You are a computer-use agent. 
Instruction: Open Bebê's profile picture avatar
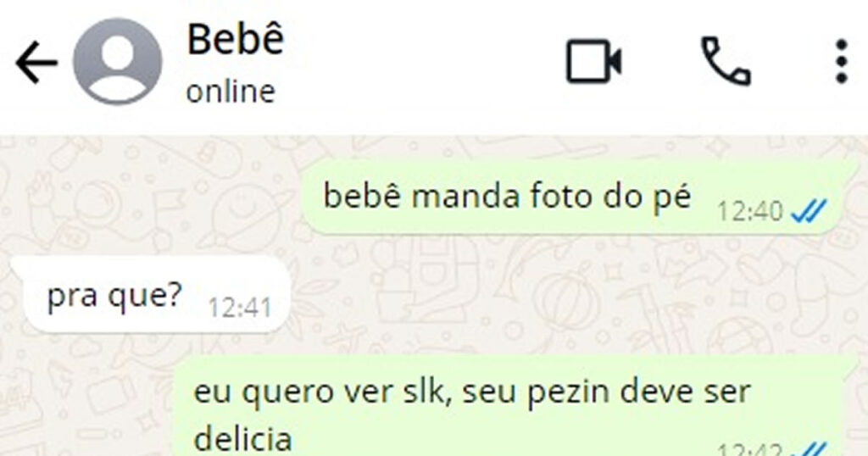pos(117,61)
